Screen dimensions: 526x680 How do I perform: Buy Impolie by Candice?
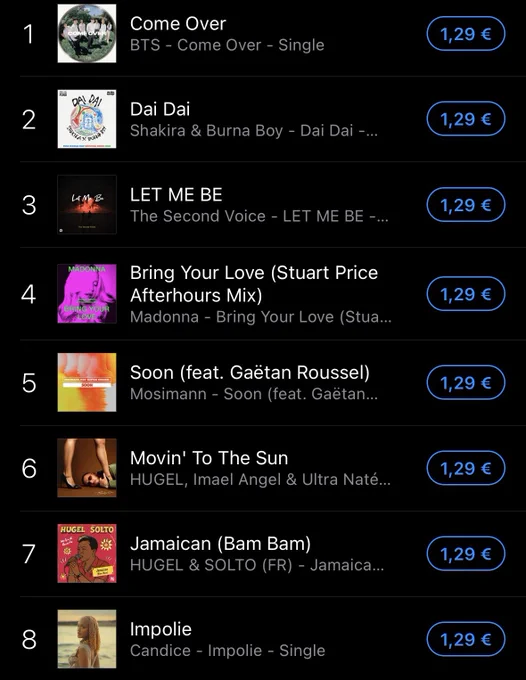[466, 639]
